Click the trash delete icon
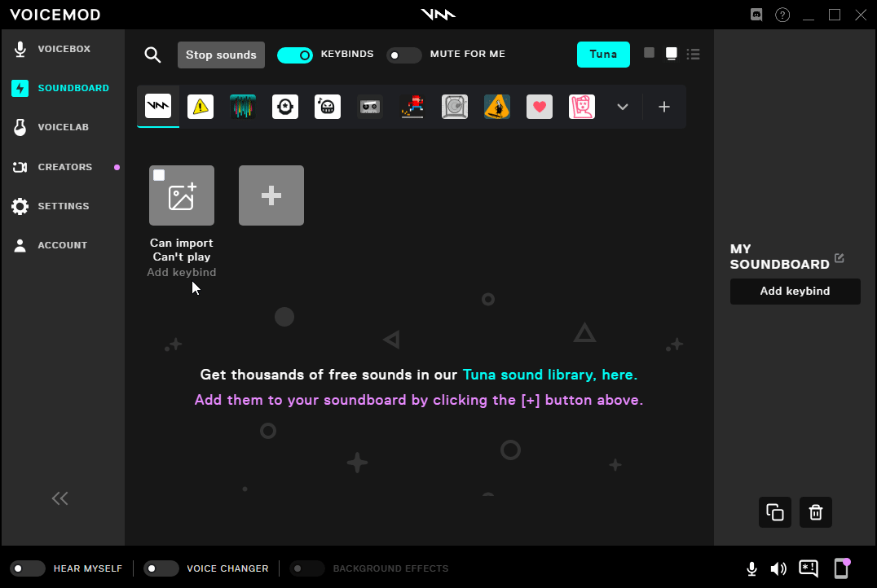The width and height of the screenshot is (877, 588). click(816, 512)
